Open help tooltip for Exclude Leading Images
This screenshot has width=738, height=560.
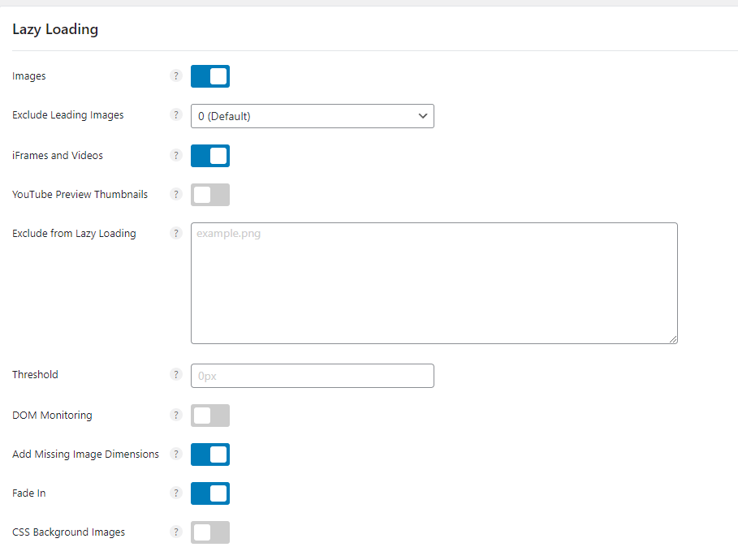coord(175,114)
